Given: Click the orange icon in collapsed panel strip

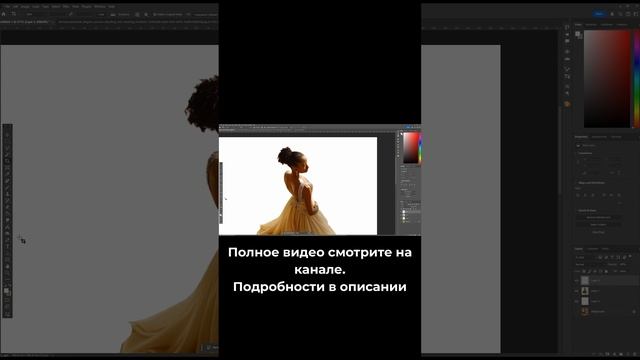Looking at the screenshot, I should (x=567, y=104).
